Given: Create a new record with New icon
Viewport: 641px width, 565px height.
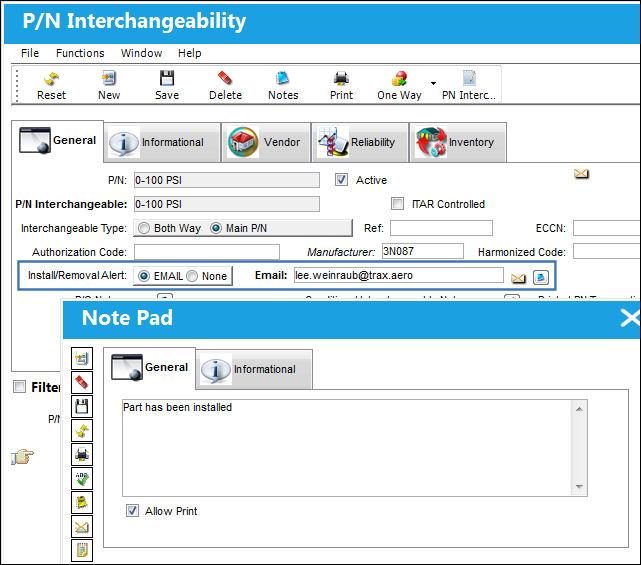Looking at the screenshot, I should tap(109, 85).
